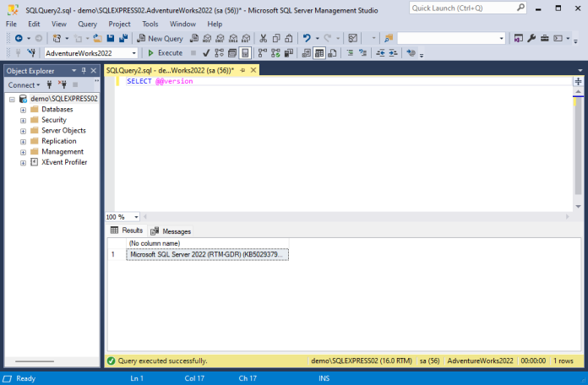
Task: Click Connect Object Explorer plug icon
Action: click(x=49, y=84)
